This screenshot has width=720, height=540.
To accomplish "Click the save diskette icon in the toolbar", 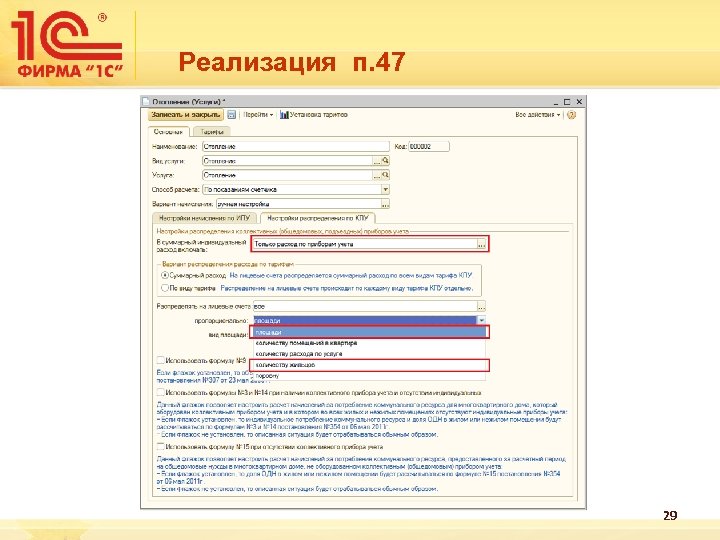I will coord(231,115).
